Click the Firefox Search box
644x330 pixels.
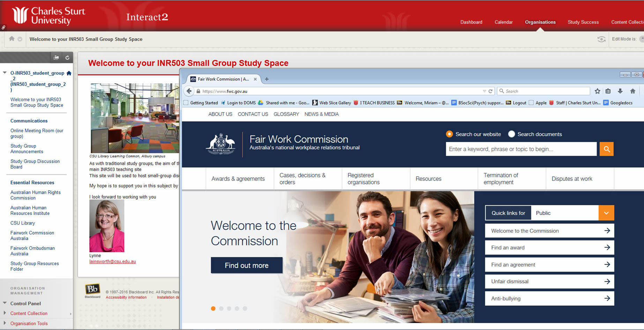tap(543, 91)
